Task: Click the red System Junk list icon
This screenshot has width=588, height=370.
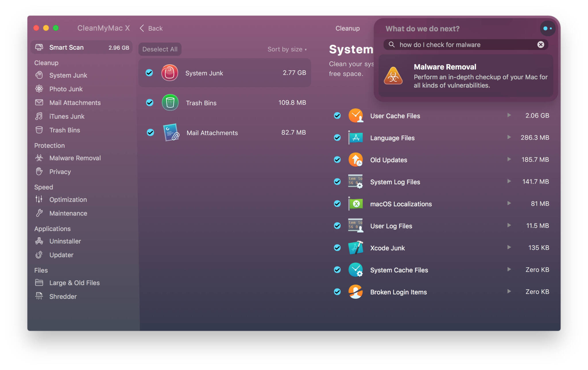Action: [169, 73]
